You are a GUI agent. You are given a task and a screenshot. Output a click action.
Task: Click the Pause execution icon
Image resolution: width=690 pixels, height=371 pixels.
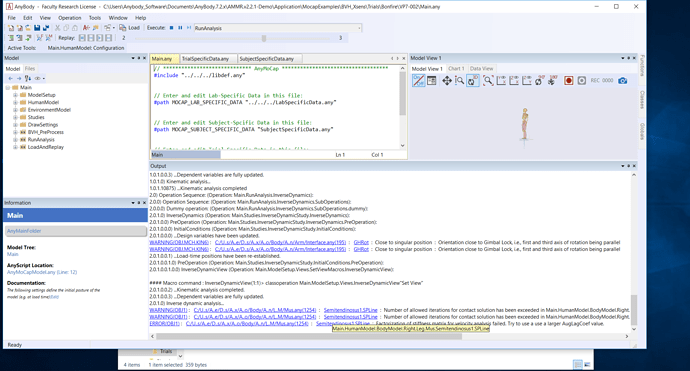180,28
